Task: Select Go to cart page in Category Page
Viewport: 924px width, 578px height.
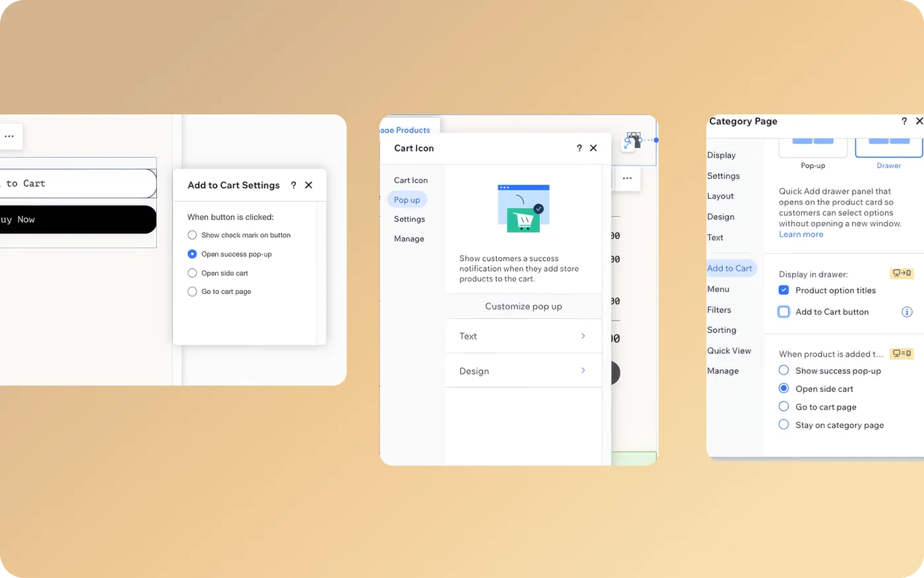Action: point(784,407)
